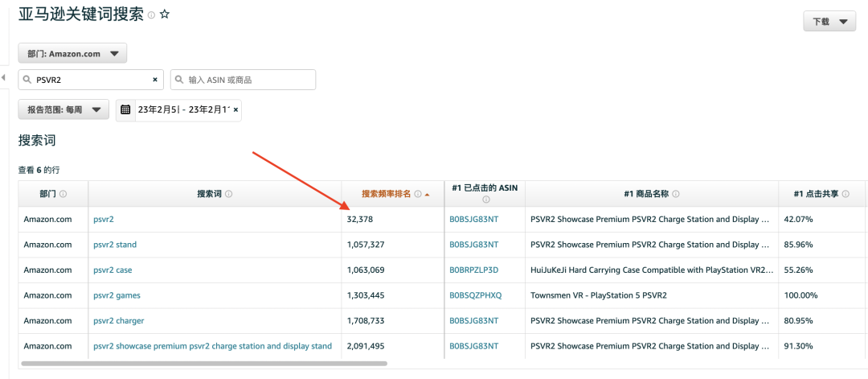Click the info icon beside #1 点击共享

point(844,194)
